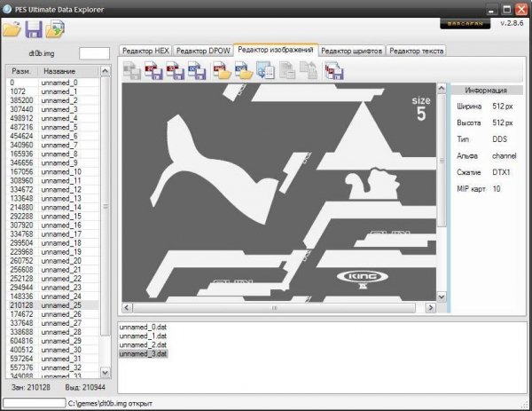Select the unnamed_8 row
The width and height of the screenshot is (532, 411).
click(53, 154)
